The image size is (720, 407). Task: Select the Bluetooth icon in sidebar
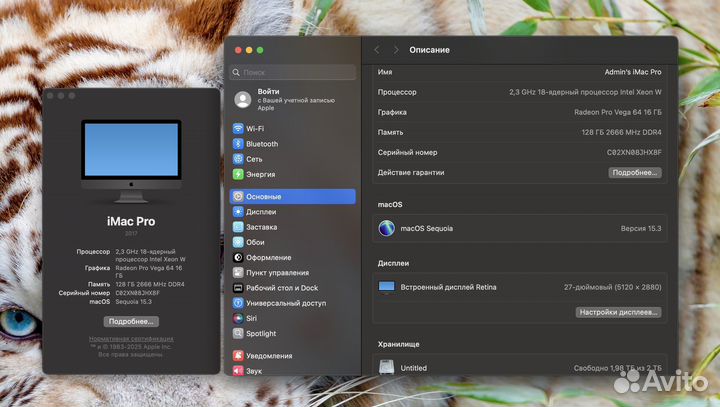click(x=238, y=143)
